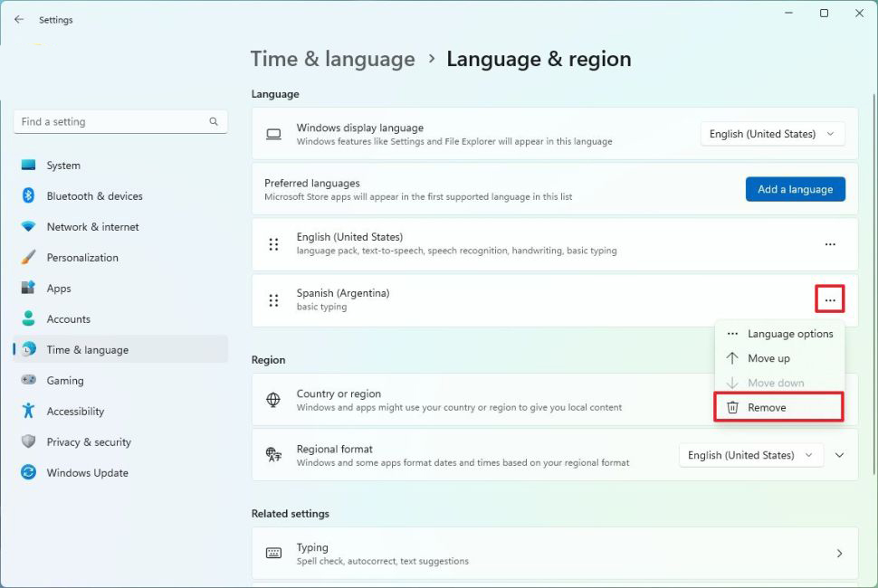
Task: Click the back arrow in Settings header
Action: (19, 19)
